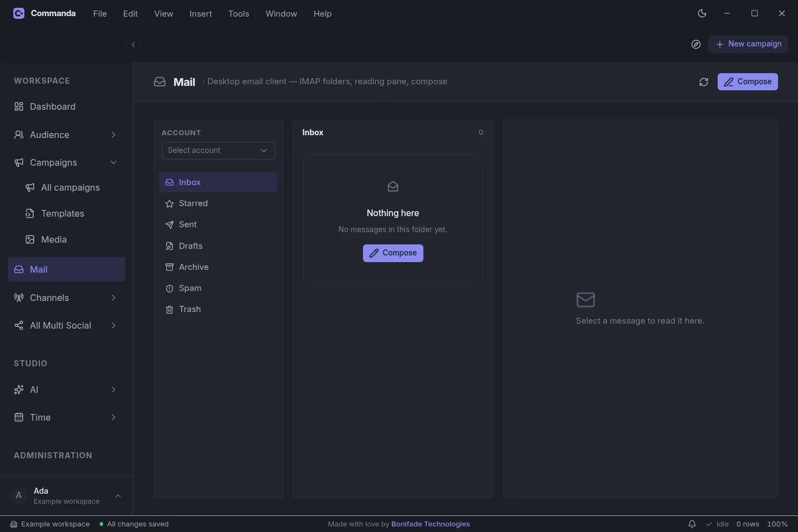798x532 pixels.
Task: Collapse the Campaigns chevron
Action: tap(114, 162)
